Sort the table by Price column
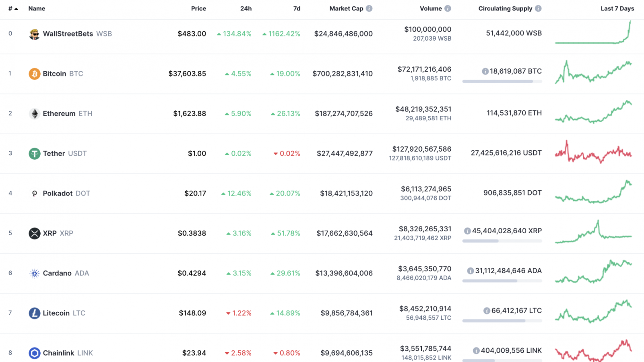The height and width of the screenshot is (362, 644). [x=198, y=8]
